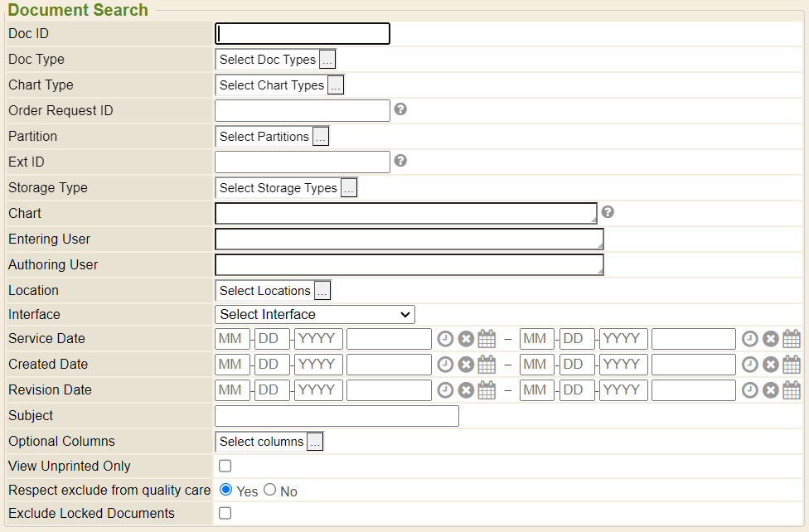Click into the Doc ID text field
809x532 pixels.
(x=303, y=34)
